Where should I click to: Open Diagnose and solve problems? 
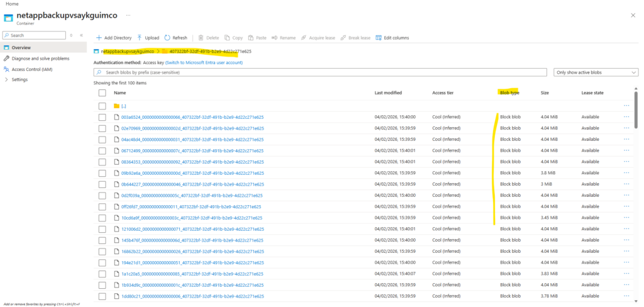coord(42,59)
